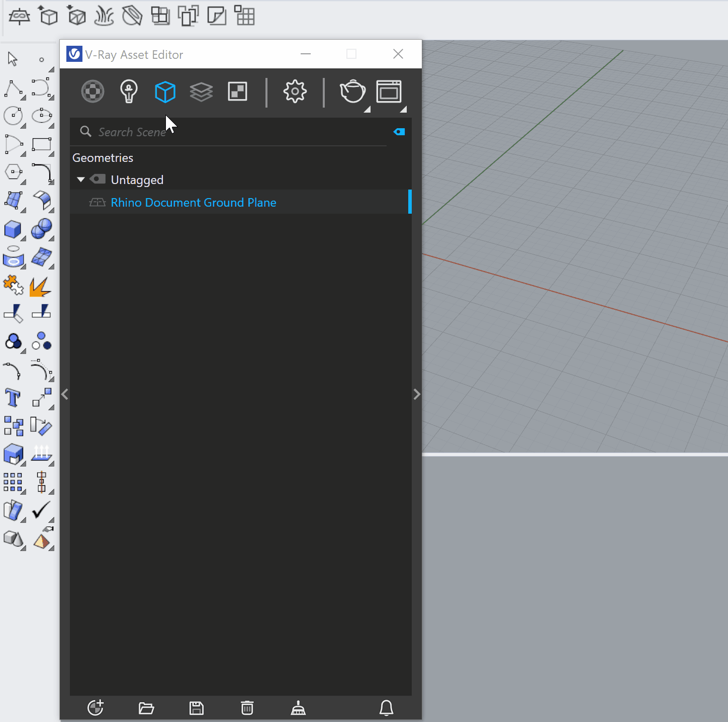Viewport: 728px width, 722px height.
Task: Open render dropdown arrow beside teapot
Action: (368, 109)
